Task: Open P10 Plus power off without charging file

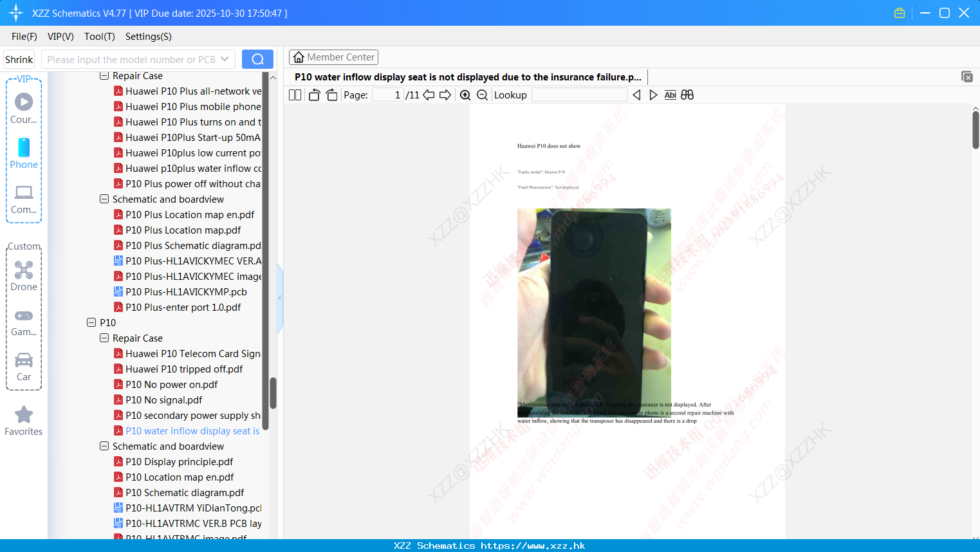Action: (188, 183)
